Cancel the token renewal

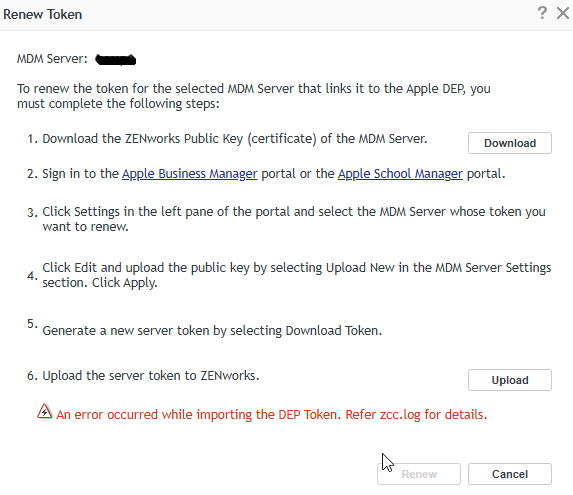[510, 474]
